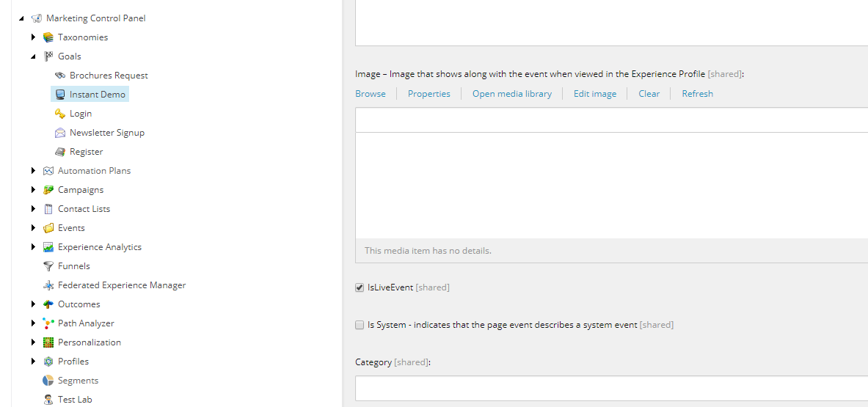The height and width of the screenshot is (407, 868).
Task: Collapse the Goals tree node
Action: (34, 56)
